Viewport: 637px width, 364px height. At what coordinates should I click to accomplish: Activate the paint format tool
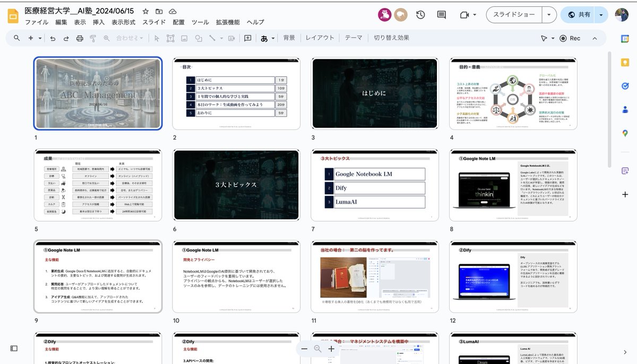[x=93, y=38]
